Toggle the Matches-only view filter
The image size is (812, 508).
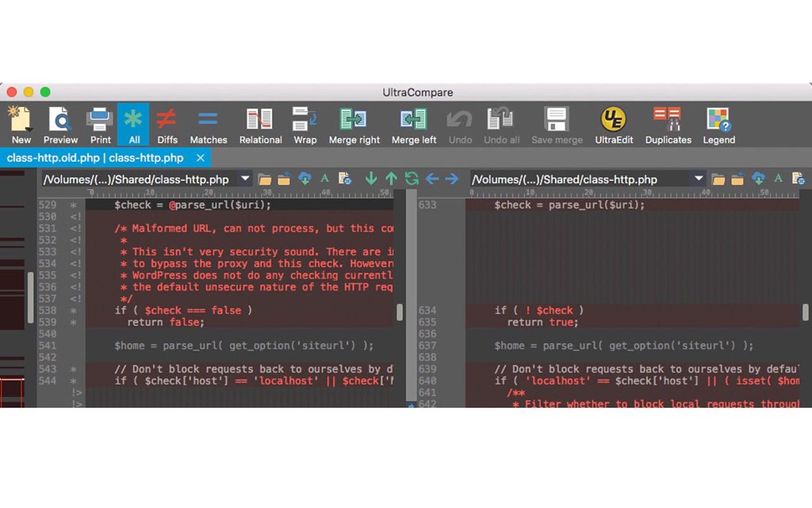(209, 125)
